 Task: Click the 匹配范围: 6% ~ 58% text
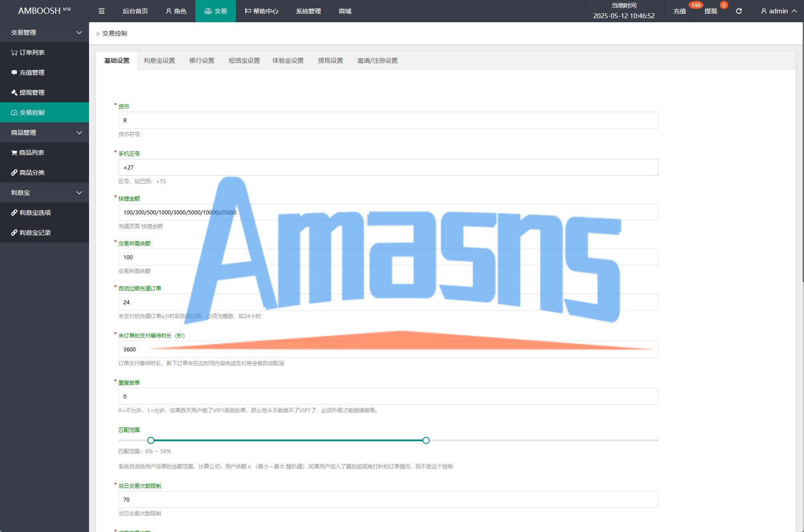pyautogui.click(x=145, y=451)
